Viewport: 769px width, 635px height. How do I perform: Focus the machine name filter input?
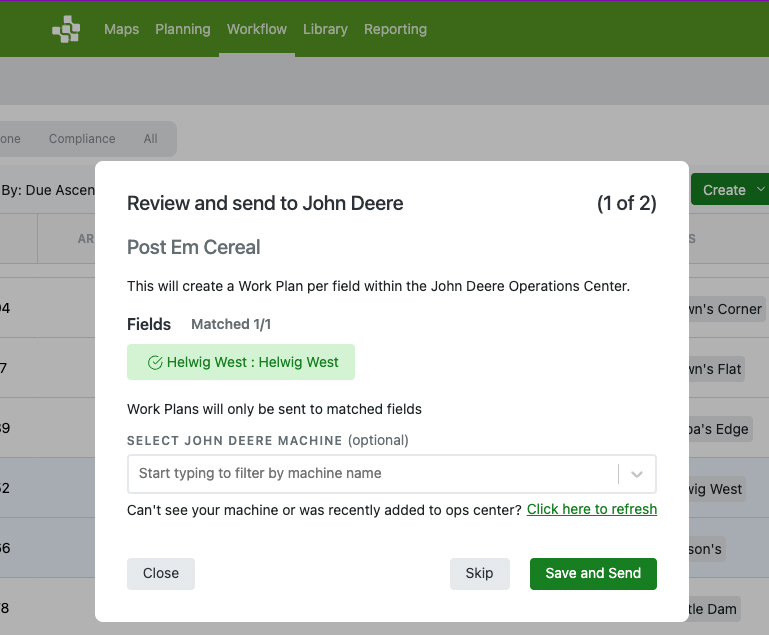click(x=373, y=473)
